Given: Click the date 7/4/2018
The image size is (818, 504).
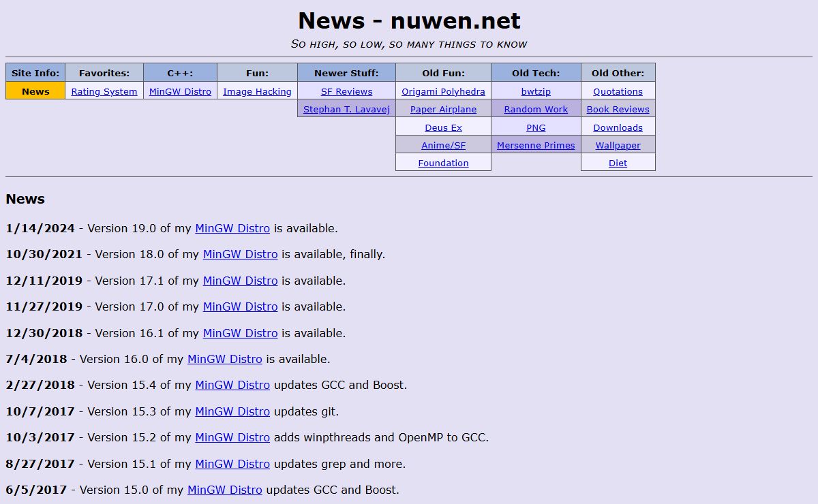Looking at the screenshot, I should [36, 359].
